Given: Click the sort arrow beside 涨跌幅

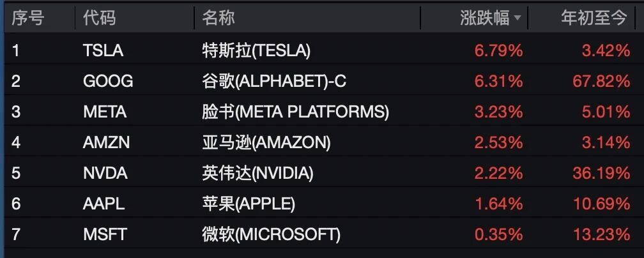Looking at the screenshot, I should tap(517, 18).
